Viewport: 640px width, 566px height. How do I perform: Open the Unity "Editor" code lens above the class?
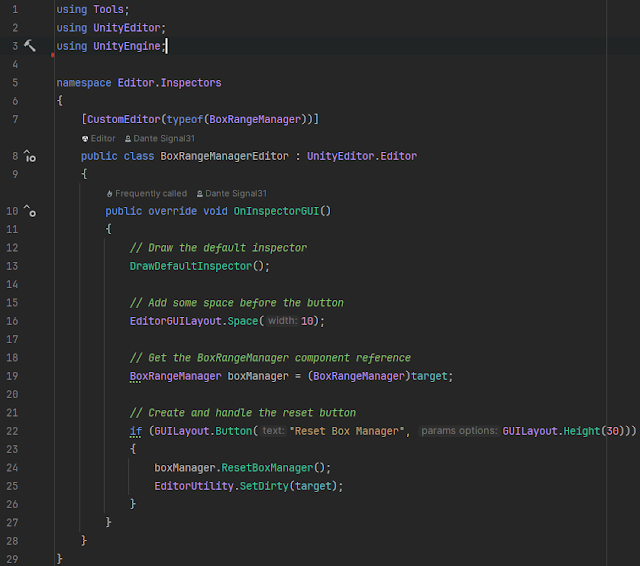(x=99, y=139)
